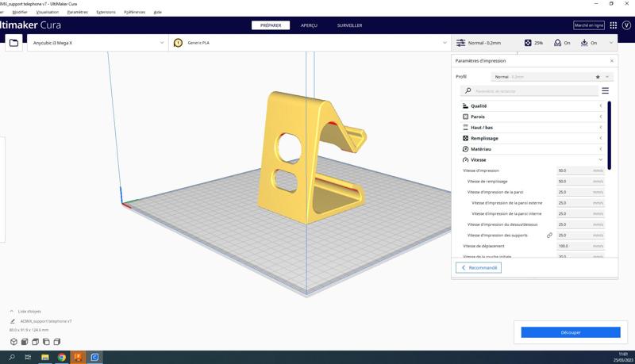This screenshot has height=364, width=635.
Task: Open the orange app in the taskbar
Action: click(x=78, y=357)
